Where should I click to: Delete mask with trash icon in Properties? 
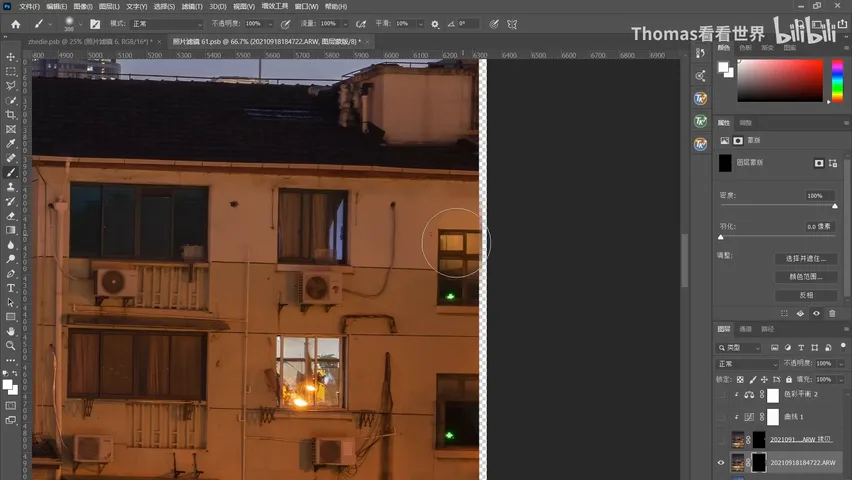click(832, 313)
